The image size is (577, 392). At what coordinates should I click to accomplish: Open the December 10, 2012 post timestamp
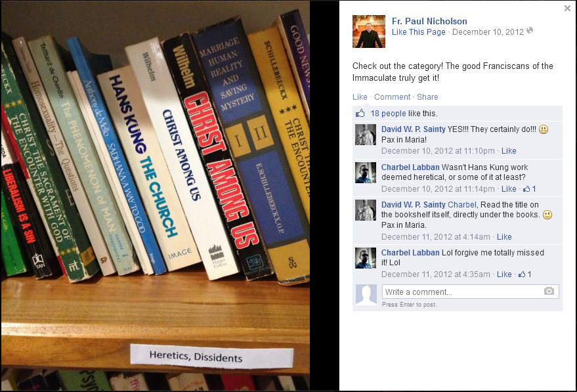pos(488,32)
